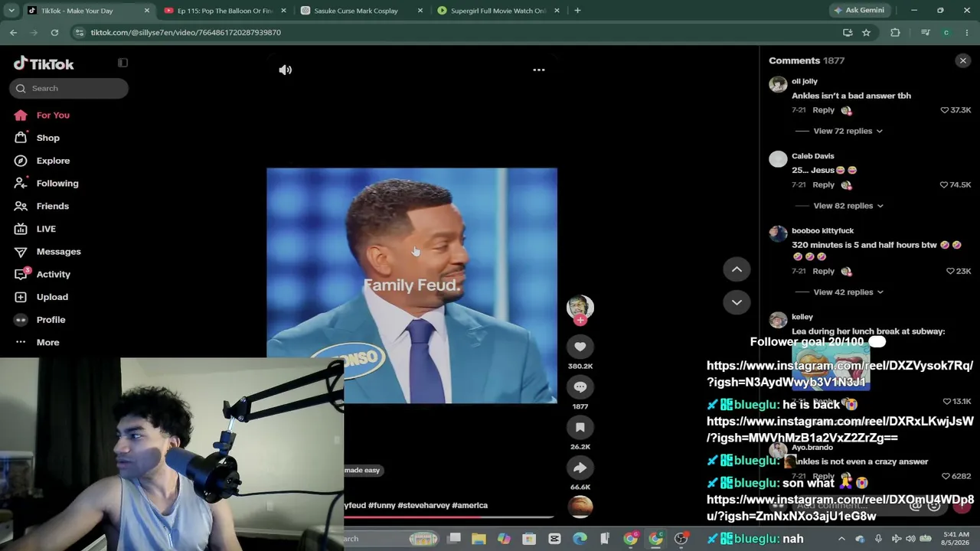
Task: Collapse the TikTok sidebar
Action: (122, 63)
